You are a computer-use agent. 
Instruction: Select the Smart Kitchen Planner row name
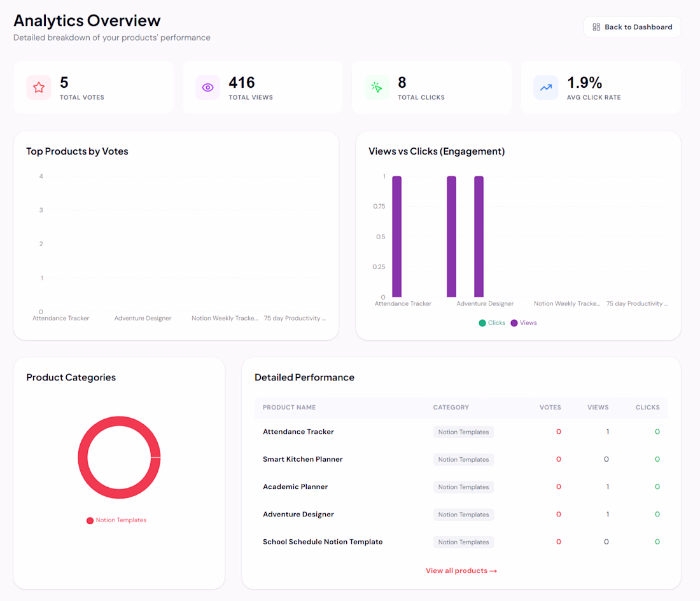pyautogui.click(x=303, y=459)
